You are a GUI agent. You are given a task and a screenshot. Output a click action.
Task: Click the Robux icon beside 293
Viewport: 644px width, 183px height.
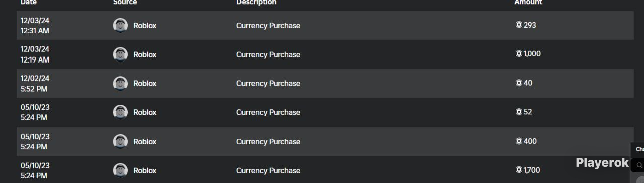519,25
